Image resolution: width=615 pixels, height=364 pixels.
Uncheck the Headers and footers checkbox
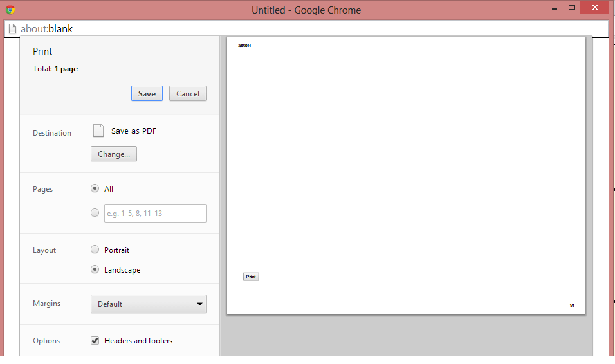pyautogui.click(x=95, y=341)
